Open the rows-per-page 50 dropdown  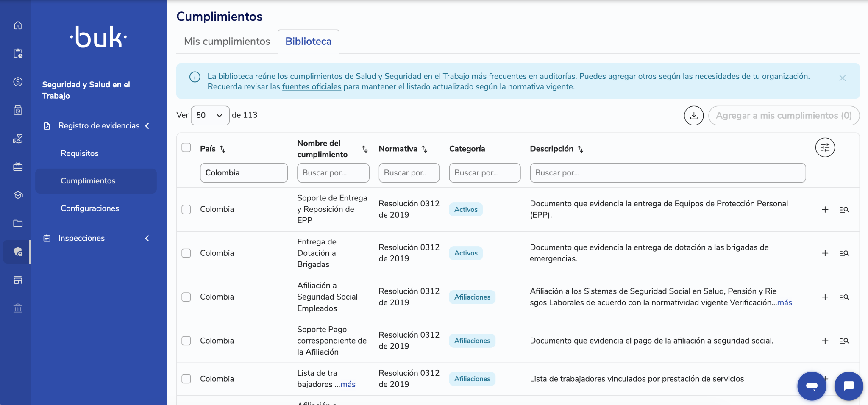click(210, 115)
